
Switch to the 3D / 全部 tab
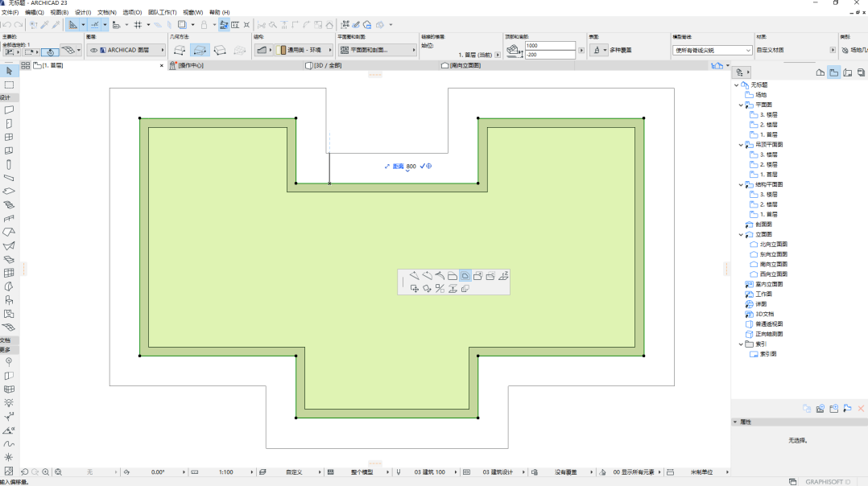pos(328,65)
